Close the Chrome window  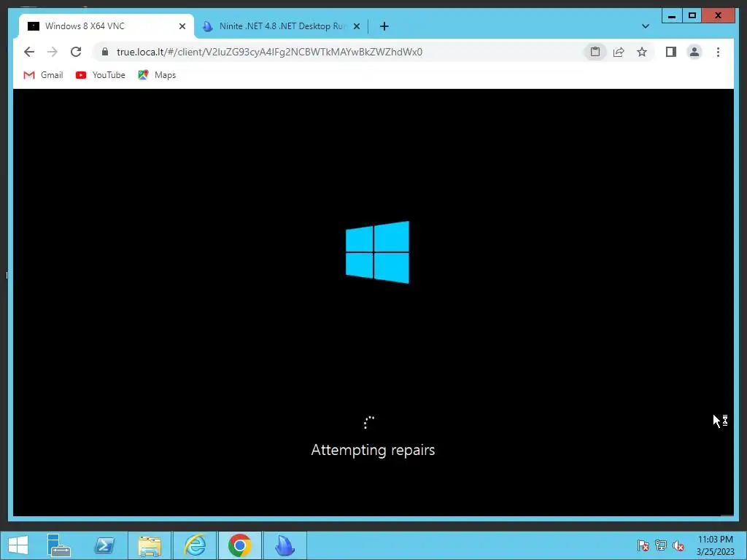coord(719,16)
